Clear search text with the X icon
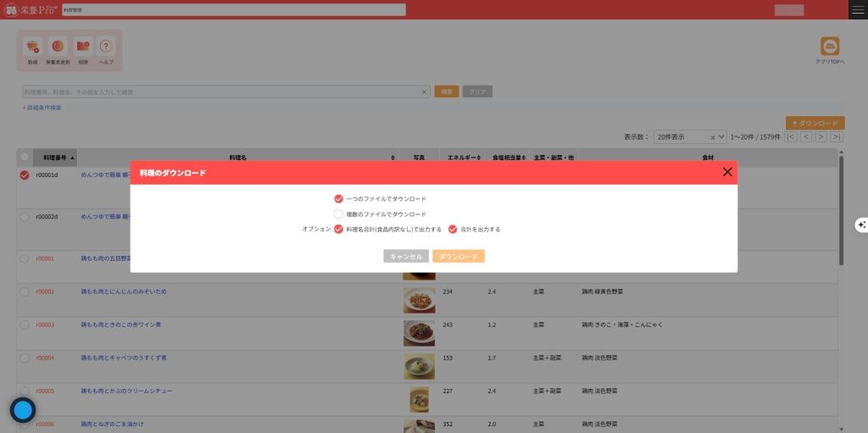The height and width of the screenshot is (433, 868). coord(425,92)
